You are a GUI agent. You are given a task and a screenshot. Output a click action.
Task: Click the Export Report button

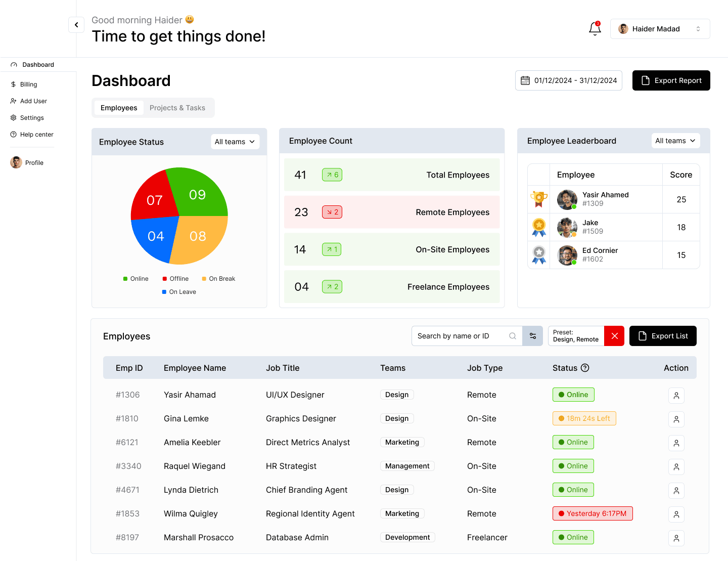[671, 80]
